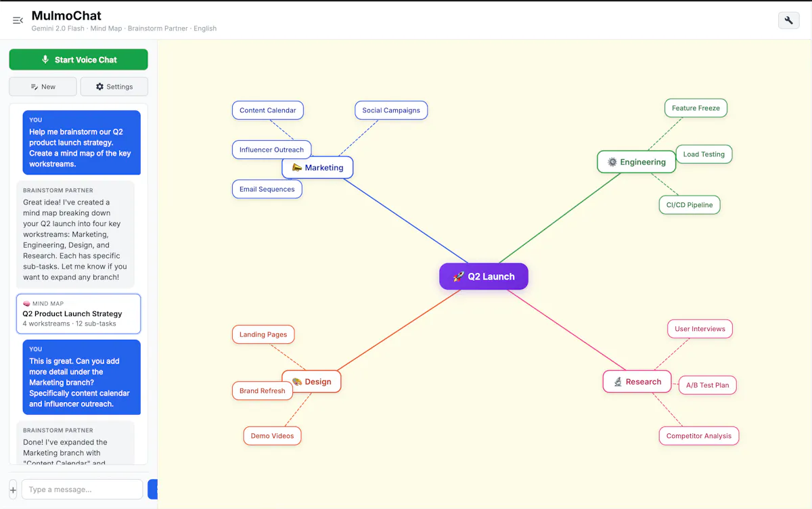The height and width of the screenshot is (509, 812).
Task: Click the Feature Freeze node
Action: pyautogui.click(x=696, y=108)
